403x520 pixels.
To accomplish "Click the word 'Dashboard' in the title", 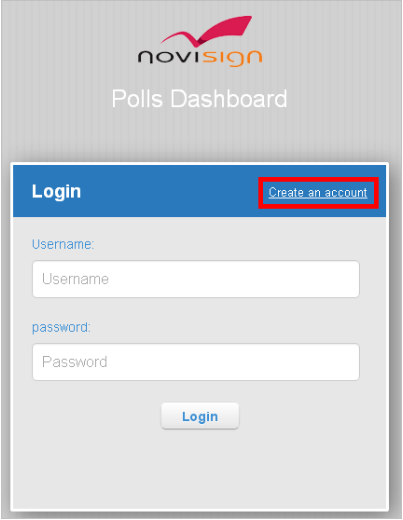I will click(229, 99).
